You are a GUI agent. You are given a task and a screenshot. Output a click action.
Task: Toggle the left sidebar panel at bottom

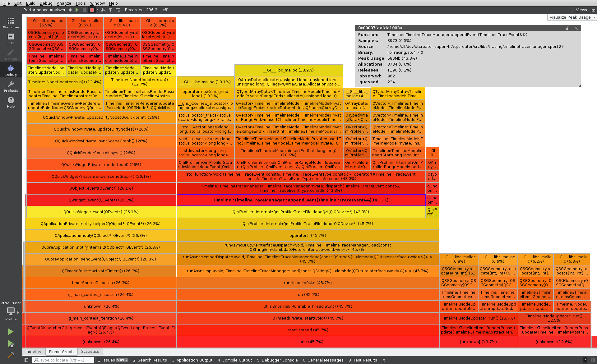(x=26, y=360)
